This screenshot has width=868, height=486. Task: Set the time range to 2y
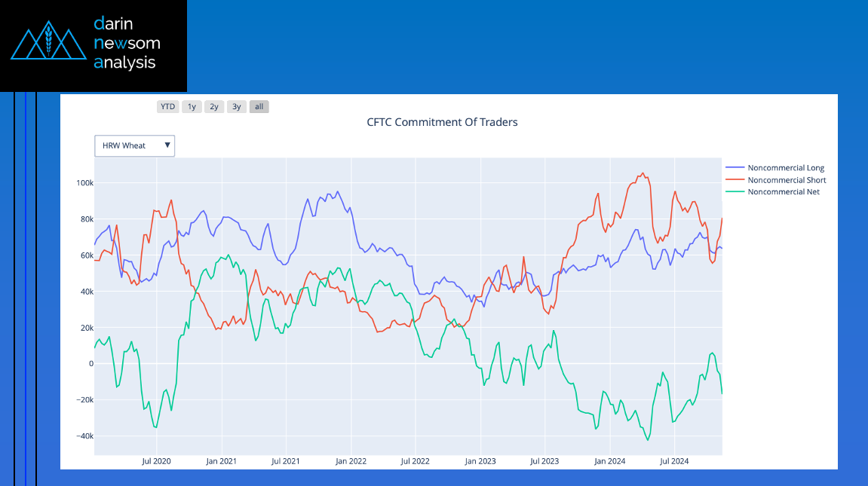click(214, 106)
